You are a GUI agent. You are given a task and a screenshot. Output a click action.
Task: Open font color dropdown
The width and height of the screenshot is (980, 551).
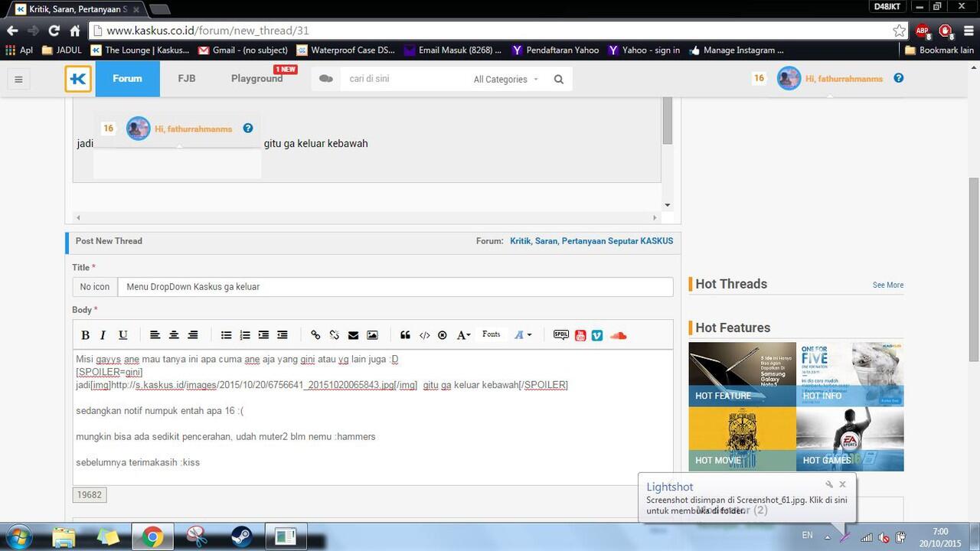click(523, 335)
